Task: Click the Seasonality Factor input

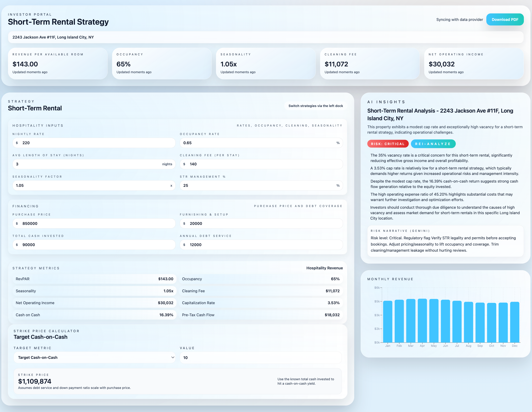Action: 94,185
